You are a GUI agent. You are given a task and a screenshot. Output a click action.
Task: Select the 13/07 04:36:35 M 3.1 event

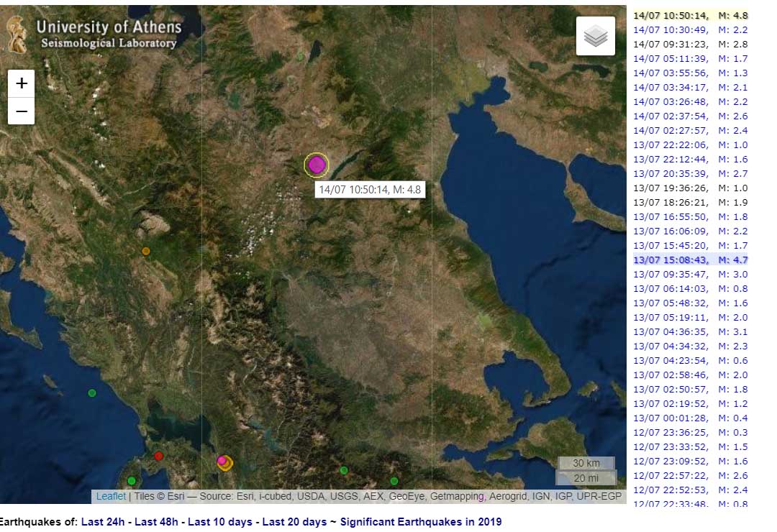pos(690,331)
